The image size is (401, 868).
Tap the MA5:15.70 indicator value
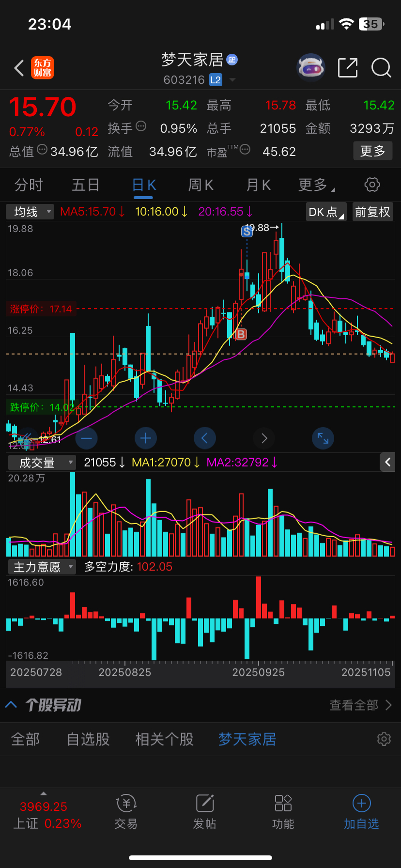(93, 212)
